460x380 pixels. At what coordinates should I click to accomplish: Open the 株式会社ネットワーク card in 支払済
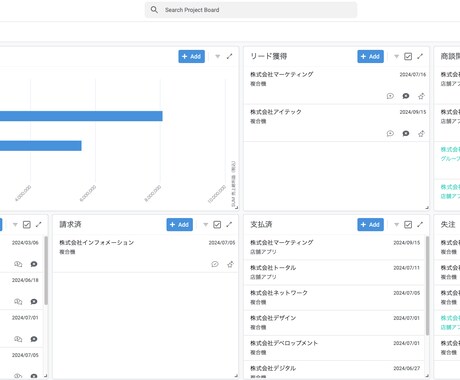[x=334, y=297]
